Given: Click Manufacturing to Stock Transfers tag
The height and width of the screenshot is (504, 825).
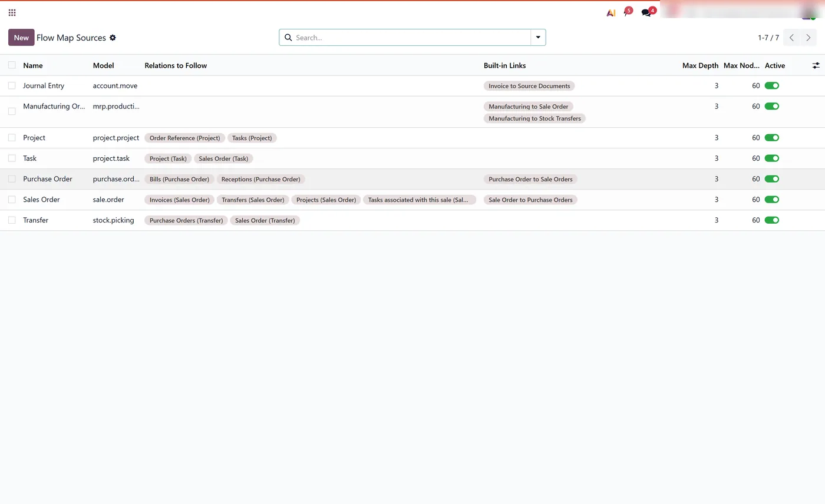Looking at the screenshot, I should (x=534, y=118).
